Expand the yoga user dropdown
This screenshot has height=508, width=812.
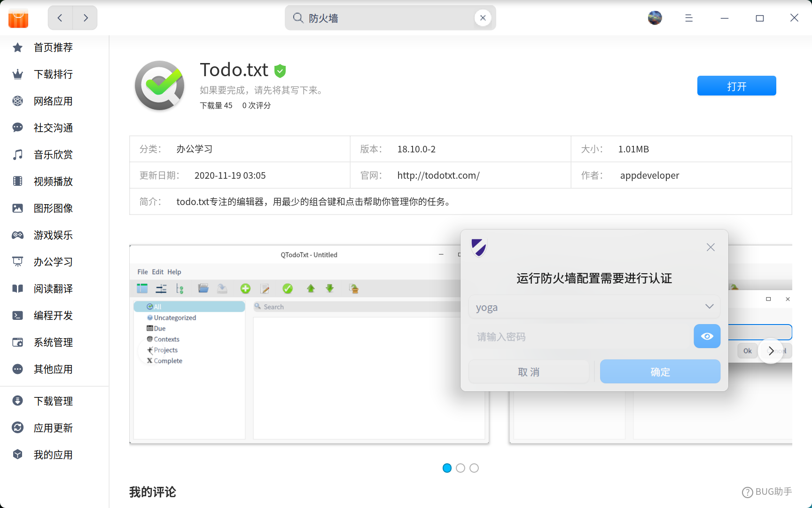[594, 307]
